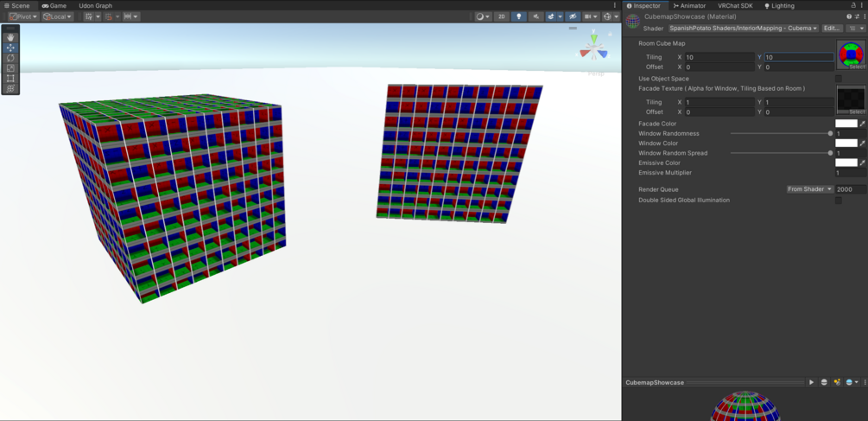Viewport: 868px width, 421px height.
Task: Switch to the Lighting tab
Action: pos(779,5)
